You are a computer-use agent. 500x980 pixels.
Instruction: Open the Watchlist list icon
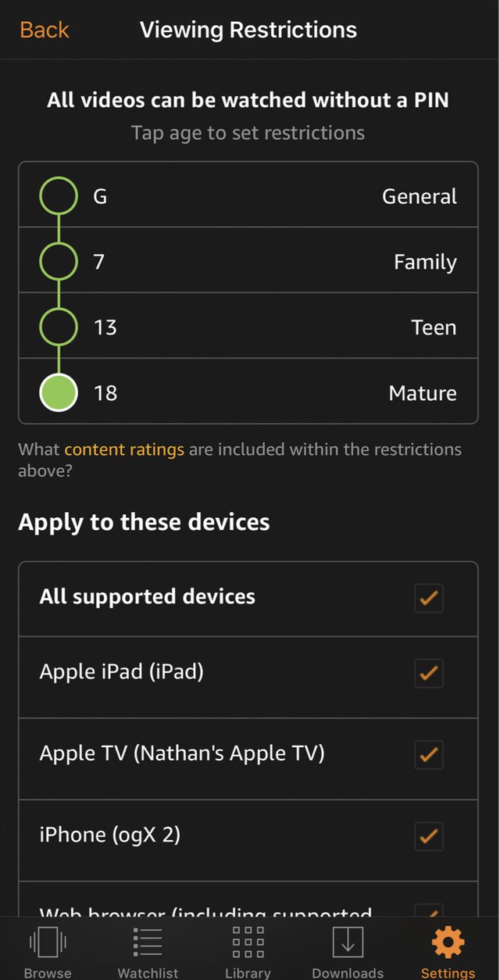(148, 942)
